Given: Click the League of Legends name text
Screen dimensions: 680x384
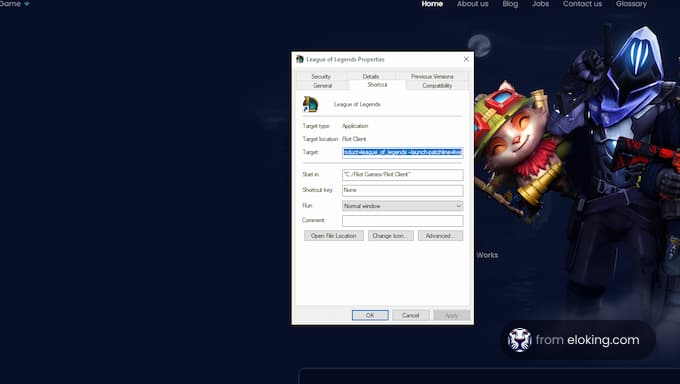Looking at the screenshot, I should click(357, 105).
